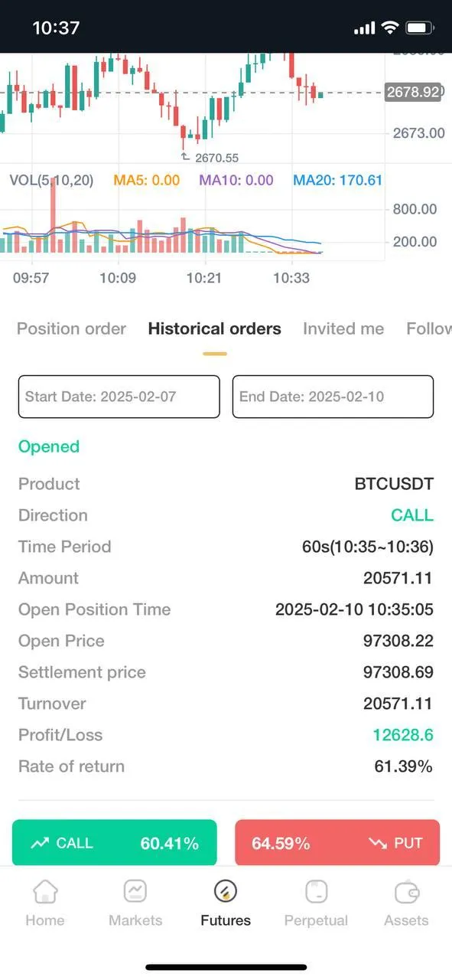The height and width of the screenshot is (980, 452).
Task: Tap the Wi-Fi status icon
Action: tap(390, 28)
